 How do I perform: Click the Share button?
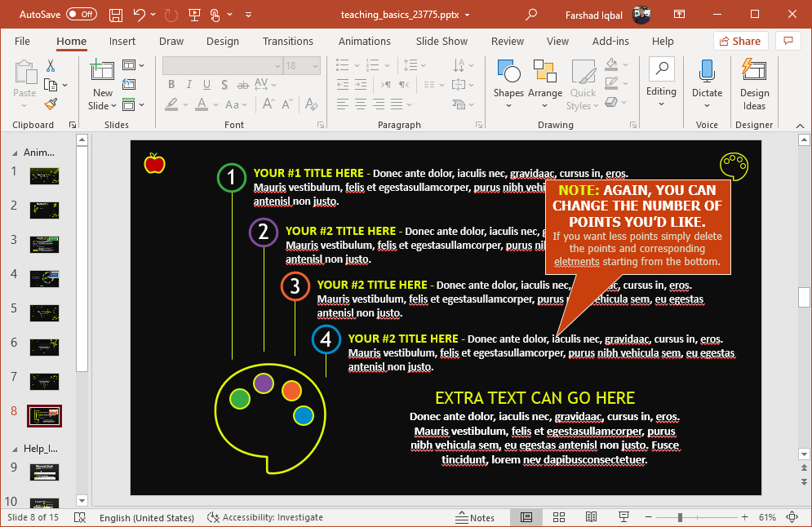point(740,41)
